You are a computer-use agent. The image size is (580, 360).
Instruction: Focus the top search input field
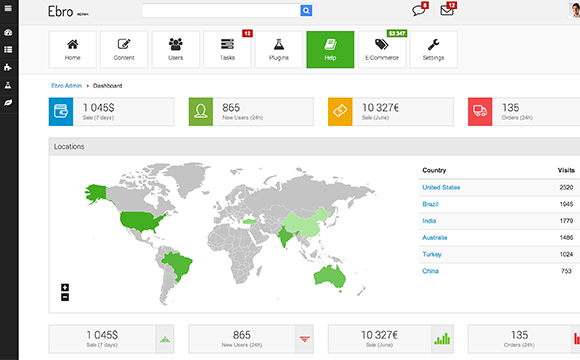[221, 11]
